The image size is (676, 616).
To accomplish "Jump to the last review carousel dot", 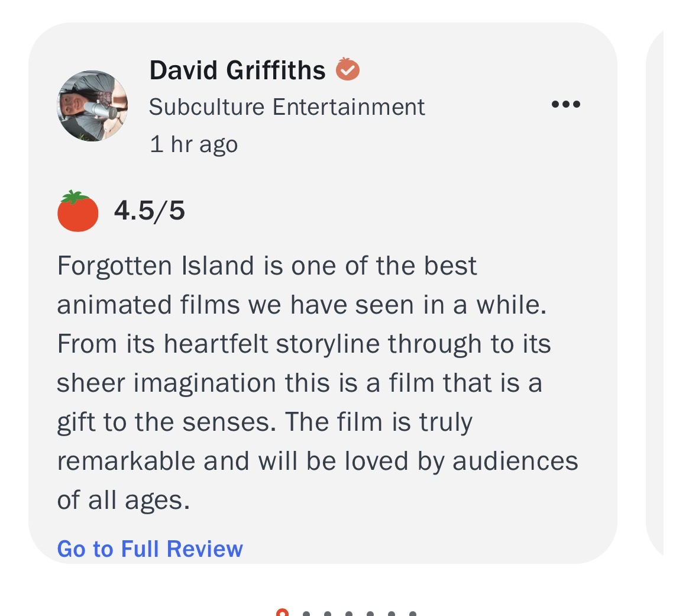I will point(413,614).
